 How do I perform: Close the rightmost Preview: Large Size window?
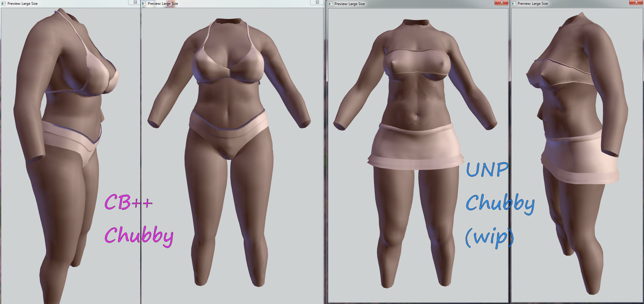tap(636, 2)
